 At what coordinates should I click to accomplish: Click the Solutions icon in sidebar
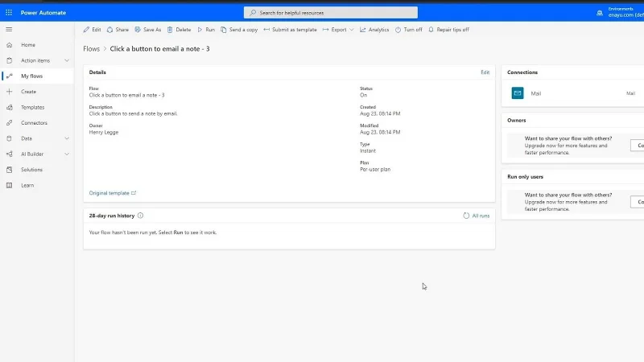pos(10,170)
